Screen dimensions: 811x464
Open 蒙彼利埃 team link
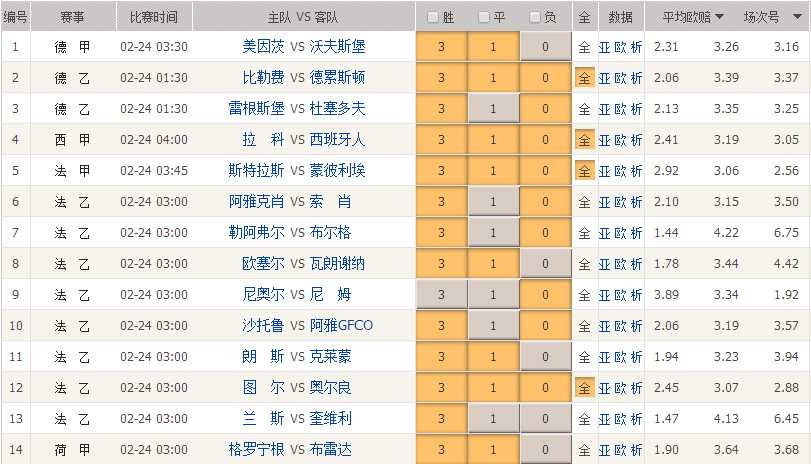coord(337,171)
